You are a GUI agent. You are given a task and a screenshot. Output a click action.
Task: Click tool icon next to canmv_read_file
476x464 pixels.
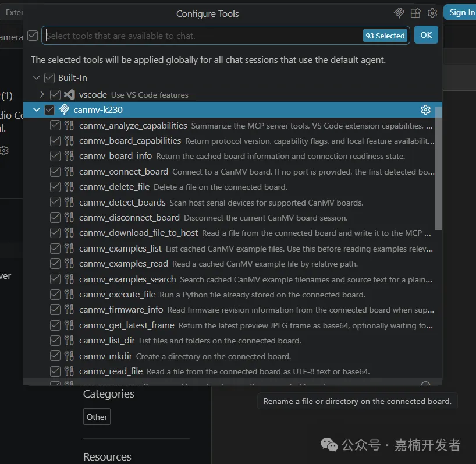click(69, 371)
